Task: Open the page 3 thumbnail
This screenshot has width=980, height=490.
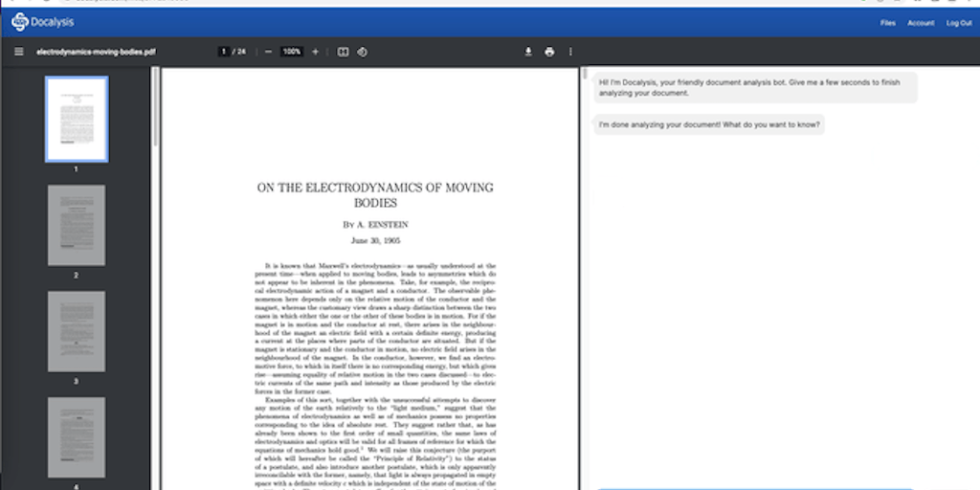Action: click(x=77, y=331)
